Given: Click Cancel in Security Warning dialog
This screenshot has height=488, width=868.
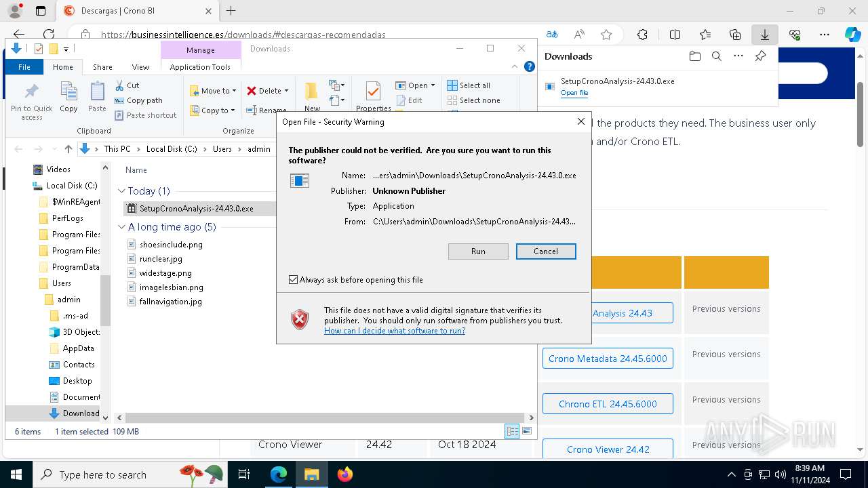Looking at the screenshot, I should tap(546, 251).
